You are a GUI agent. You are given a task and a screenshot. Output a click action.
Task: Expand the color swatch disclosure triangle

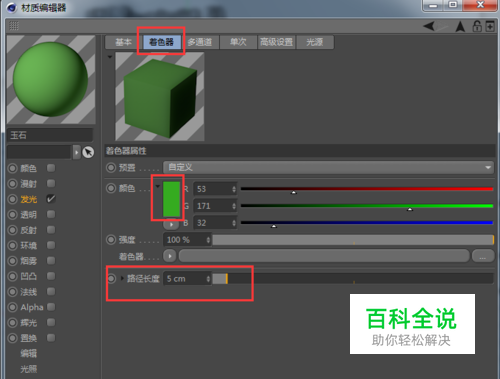pyautogui.click(x=158, y=186)
